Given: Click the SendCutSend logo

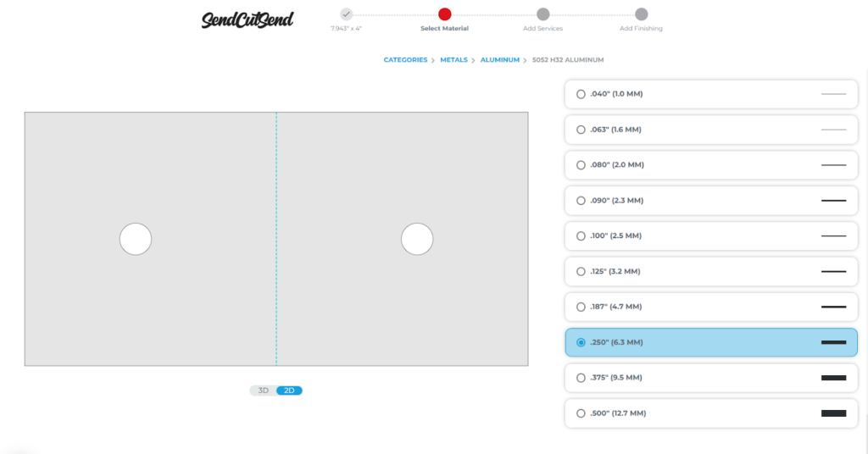Looking at the screenshot, I should point(247,19).
